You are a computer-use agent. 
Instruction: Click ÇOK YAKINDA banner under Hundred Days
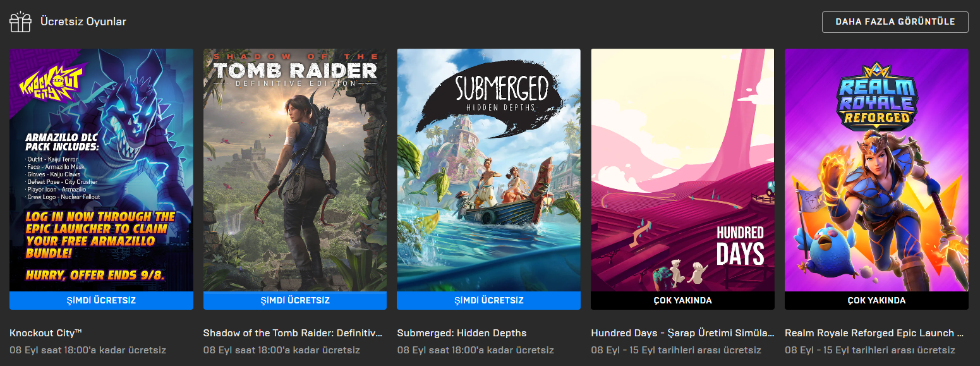(x=682, y=300)
